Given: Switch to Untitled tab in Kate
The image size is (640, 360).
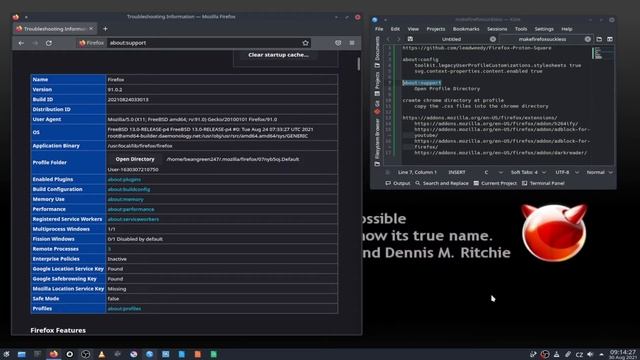Looking at the screenshot, I should (x=451, y=39).
